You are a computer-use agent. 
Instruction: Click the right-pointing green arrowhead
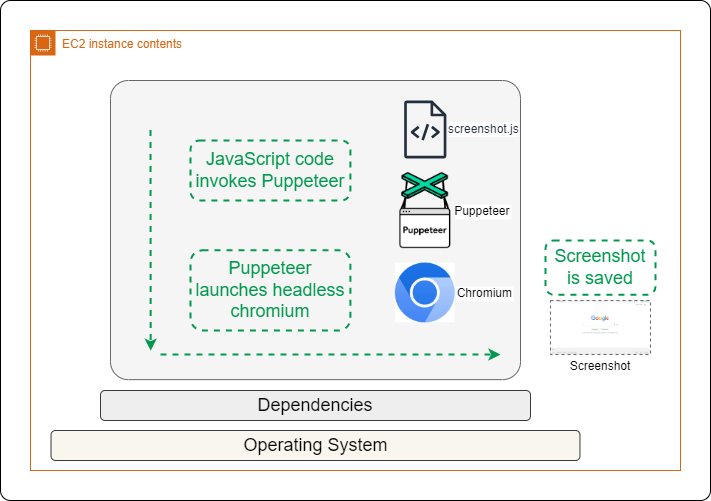493,354
